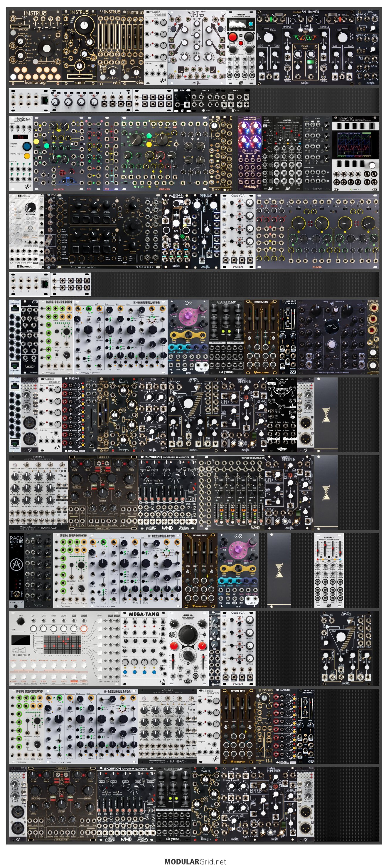Screen dimensions: 391x868
Task: Select the FALISTRI module label
Action: pyautogui.click(x=59, y=189)
